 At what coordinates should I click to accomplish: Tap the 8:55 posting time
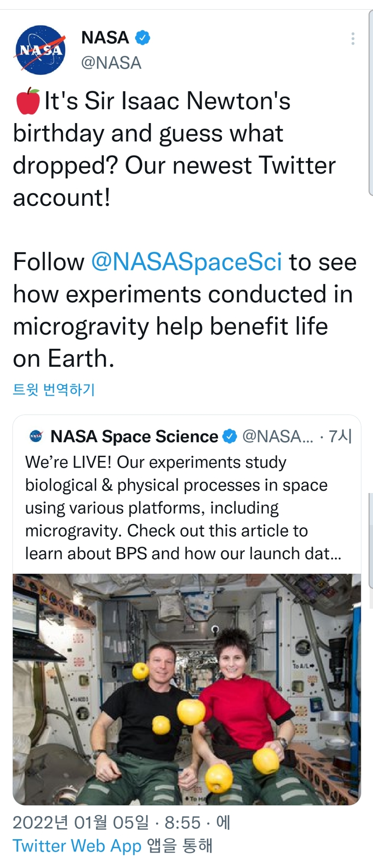pyautogui.click(x=183, y=822)
